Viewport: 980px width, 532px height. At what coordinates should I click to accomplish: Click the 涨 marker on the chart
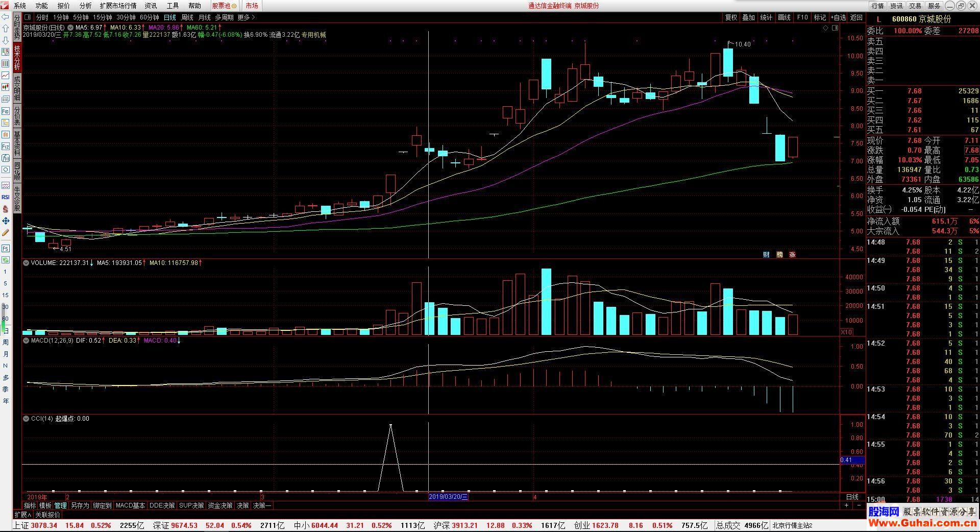pyautogui.click(x=792, y=254)
